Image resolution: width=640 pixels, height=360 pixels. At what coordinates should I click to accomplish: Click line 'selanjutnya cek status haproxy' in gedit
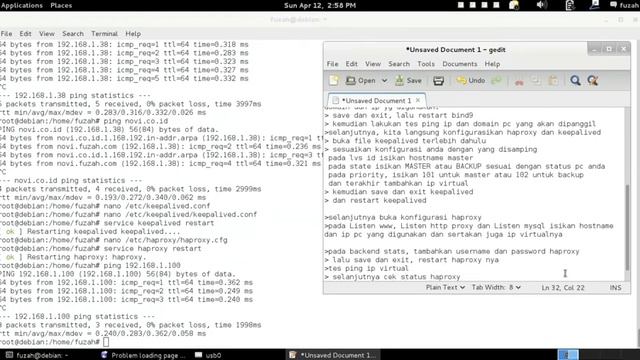coord(393,277)
